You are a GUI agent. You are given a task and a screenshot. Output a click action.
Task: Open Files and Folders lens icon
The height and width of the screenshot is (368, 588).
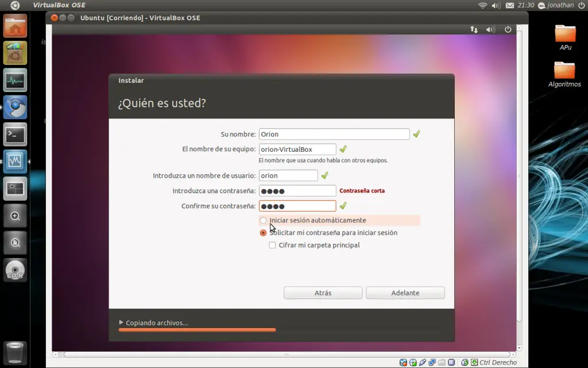coord(15,243)
